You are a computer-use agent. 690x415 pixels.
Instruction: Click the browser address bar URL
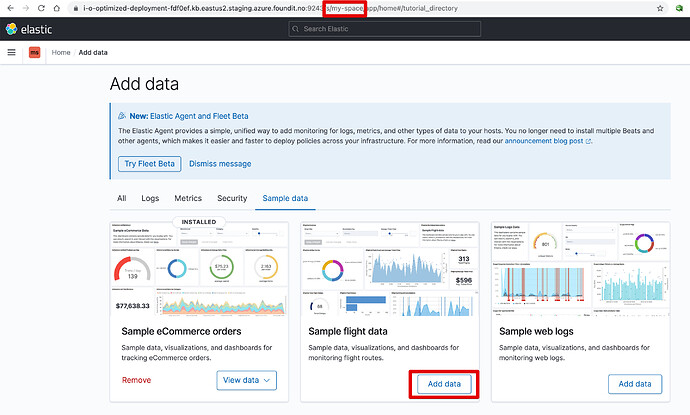click(270, 8)
